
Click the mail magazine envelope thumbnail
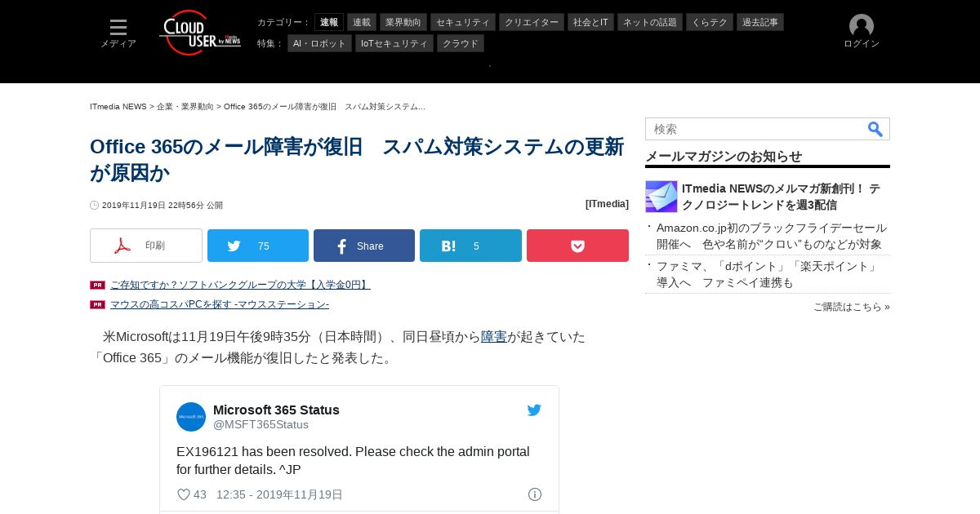pyautogui.click(x=661, y=197)
